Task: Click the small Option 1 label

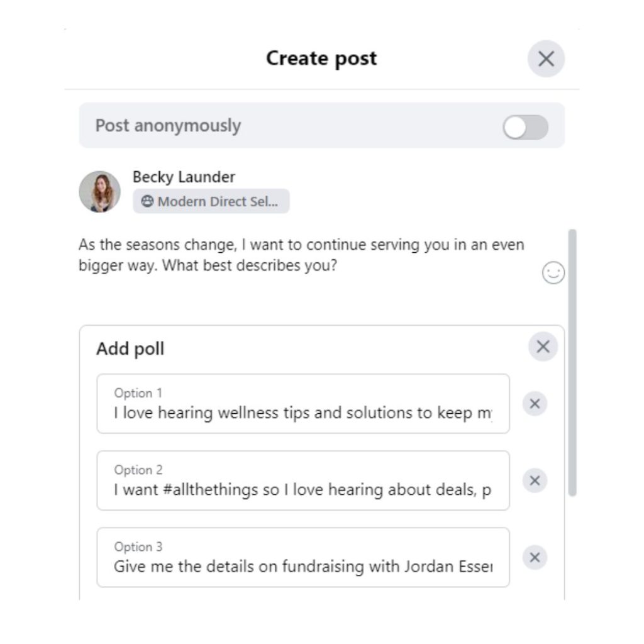Action: [138, 393]
